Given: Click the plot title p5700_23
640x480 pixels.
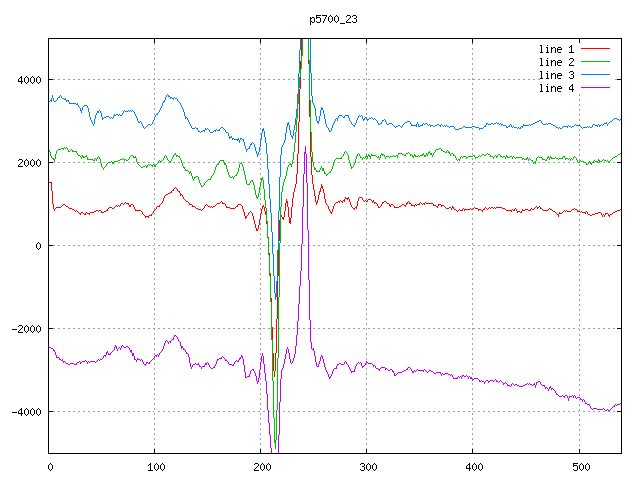Looking at the screenshot, I should coord(333,19).
